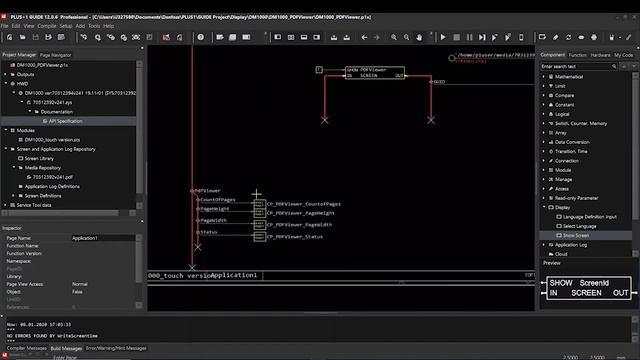Click CP_PDFViewer_CountofPages label on canvas

coord(304,204)
